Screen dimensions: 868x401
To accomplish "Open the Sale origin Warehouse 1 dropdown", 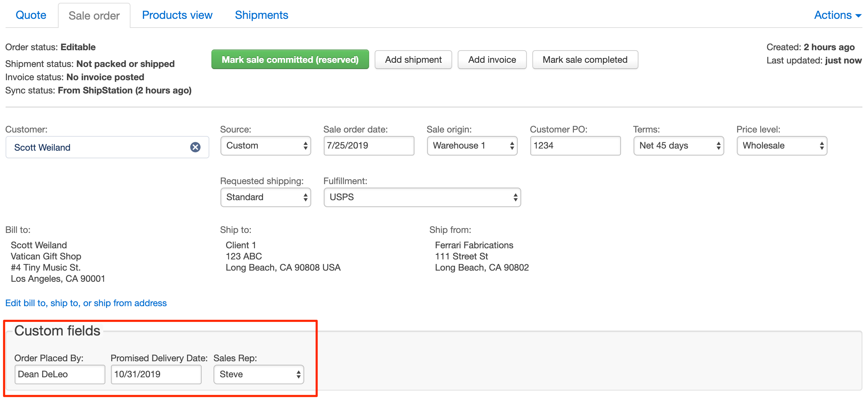I will [x=472, y=146].
